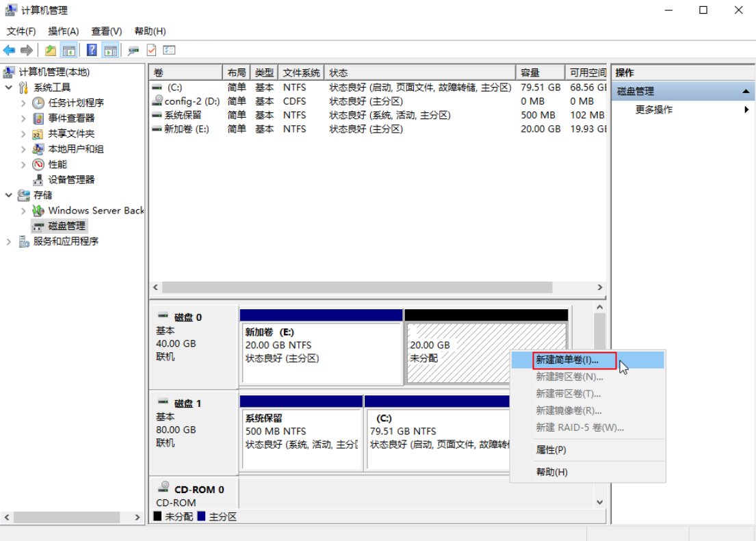756x541 pixels.
Task: Select the 新加卷 (E:) row in volume list
Action: point(378,129)
